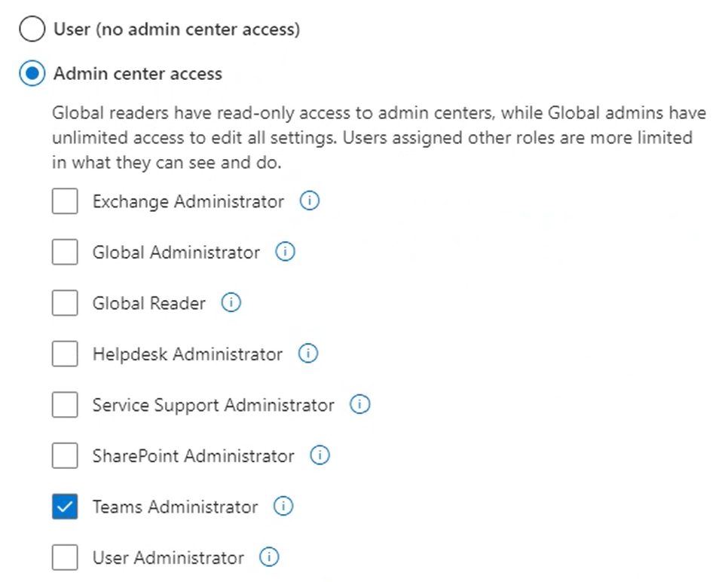Open Teams Administrator info icon
This screenshot has width=728, height=582.
[283, 507]
